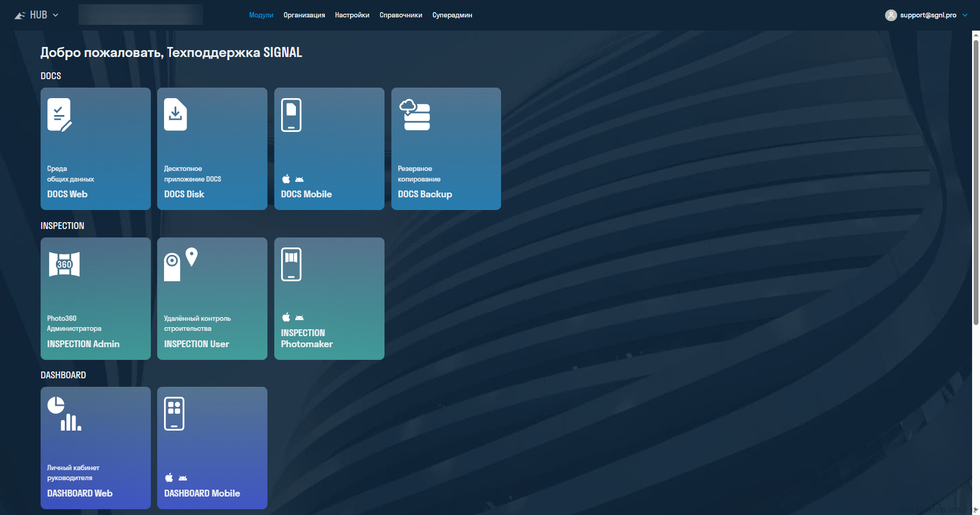Click 'Удалённый контроль строительства' description text
980x515 pixels.
pos(197,323)
